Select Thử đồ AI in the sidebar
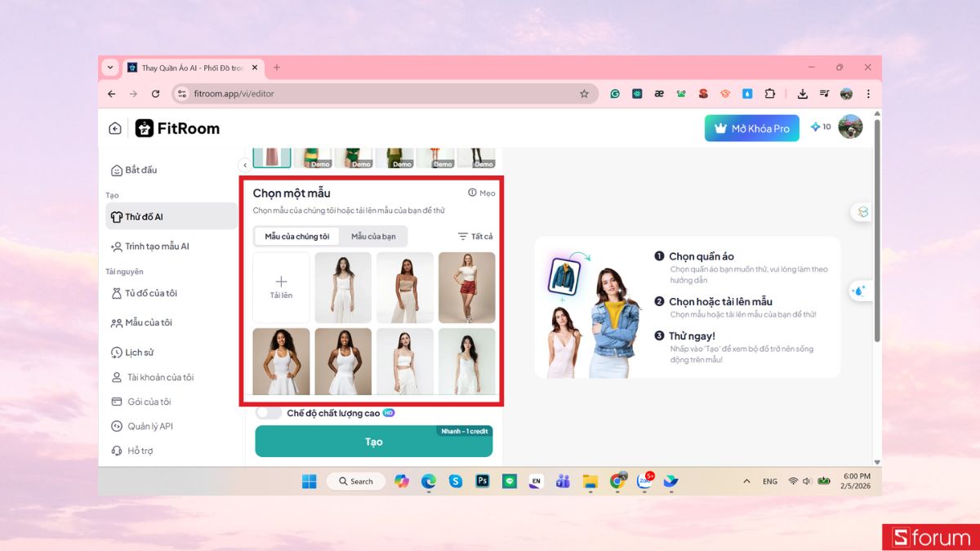 [171, 216]
